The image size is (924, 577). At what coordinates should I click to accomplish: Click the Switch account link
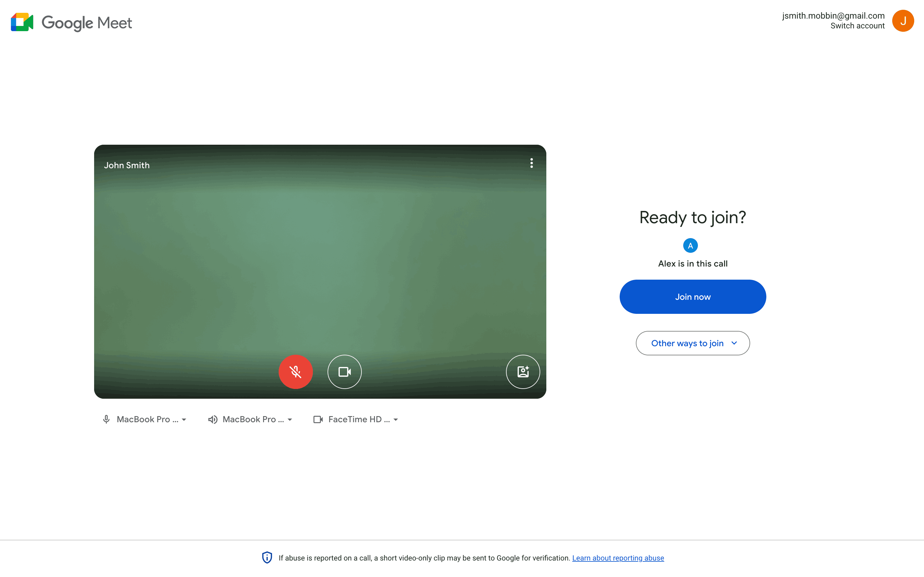[857, 26]
